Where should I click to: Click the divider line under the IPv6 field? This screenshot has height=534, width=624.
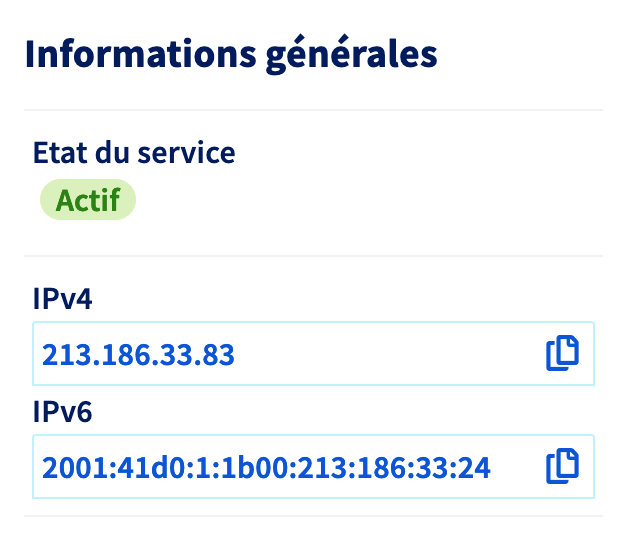point(313,516)
